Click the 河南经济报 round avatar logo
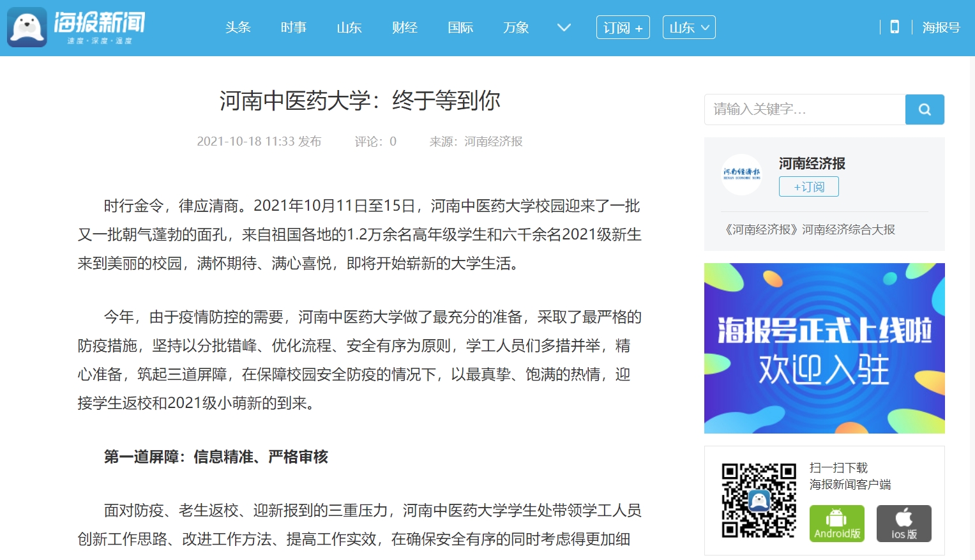 (741, 174)
